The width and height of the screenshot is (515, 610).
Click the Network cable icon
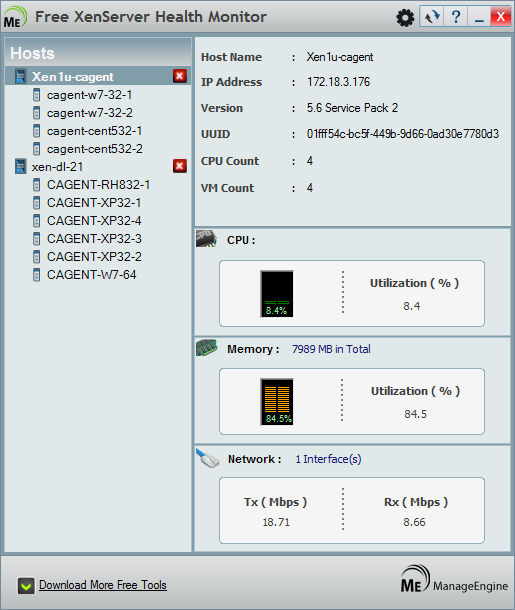pos(208,458)
